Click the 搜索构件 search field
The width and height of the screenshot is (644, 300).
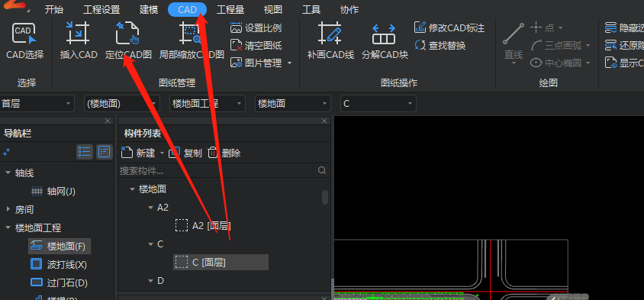click(217, 170)
